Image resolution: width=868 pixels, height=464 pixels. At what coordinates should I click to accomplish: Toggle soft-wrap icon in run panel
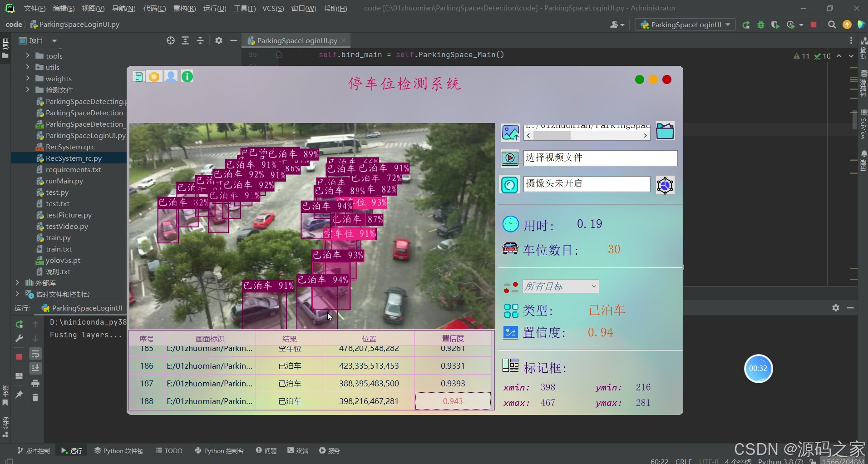(35, 354)
